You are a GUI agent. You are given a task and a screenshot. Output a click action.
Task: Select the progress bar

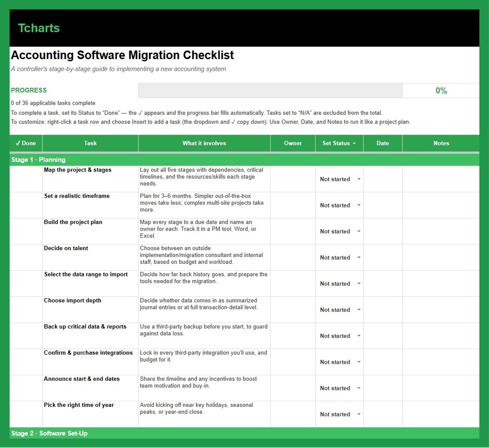click(270, 91)
